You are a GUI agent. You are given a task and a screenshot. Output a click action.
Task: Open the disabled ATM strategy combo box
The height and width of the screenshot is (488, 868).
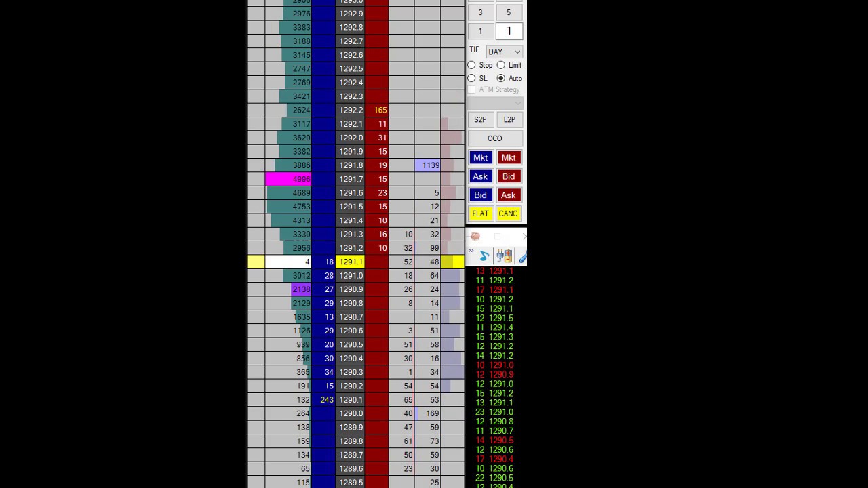495,102
